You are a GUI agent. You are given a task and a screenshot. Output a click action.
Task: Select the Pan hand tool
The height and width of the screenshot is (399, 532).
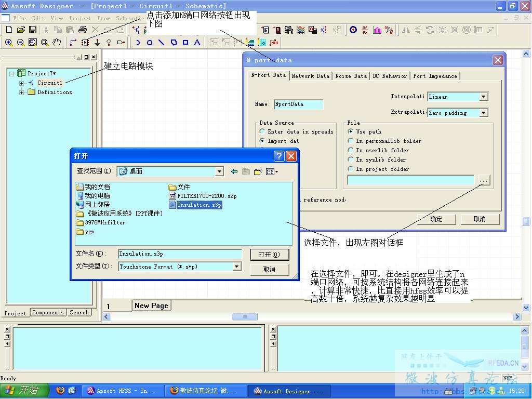click(57, 43)
